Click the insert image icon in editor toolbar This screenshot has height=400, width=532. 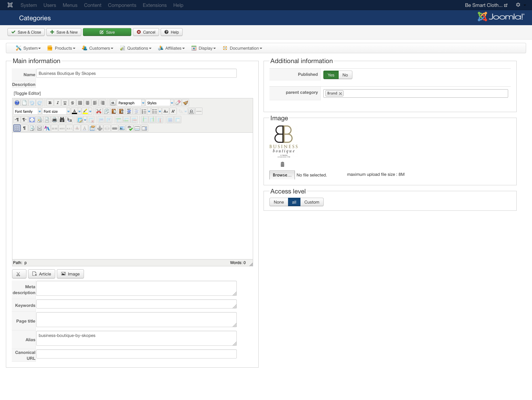pos(122,128)
